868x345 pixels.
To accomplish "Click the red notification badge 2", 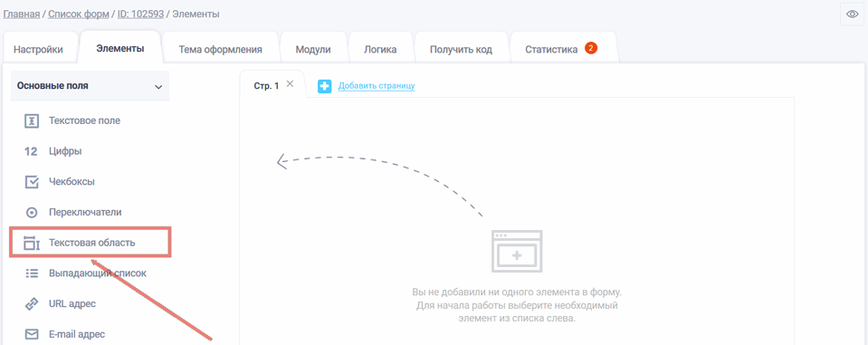I will (x=591, y=48).
